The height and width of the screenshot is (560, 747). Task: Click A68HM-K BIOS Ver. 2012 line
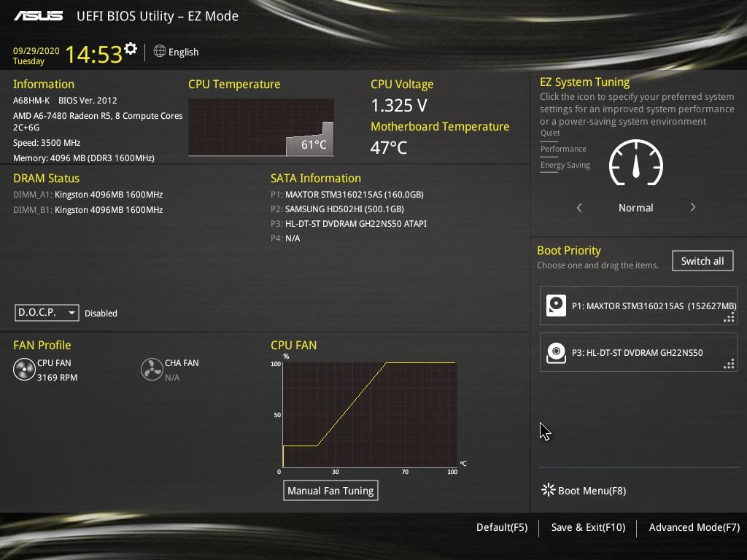(x=65, y=101)
